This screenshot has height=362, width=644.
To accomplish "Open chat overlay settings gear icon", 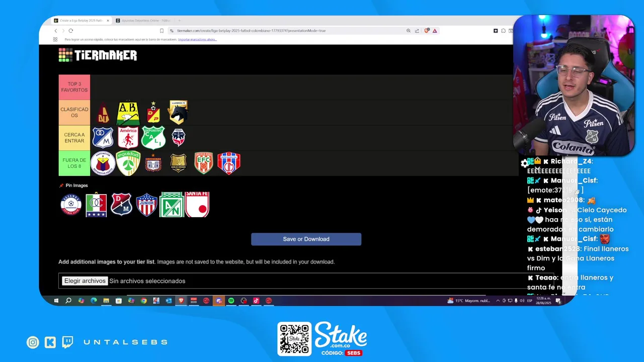I will click(525, 163).
